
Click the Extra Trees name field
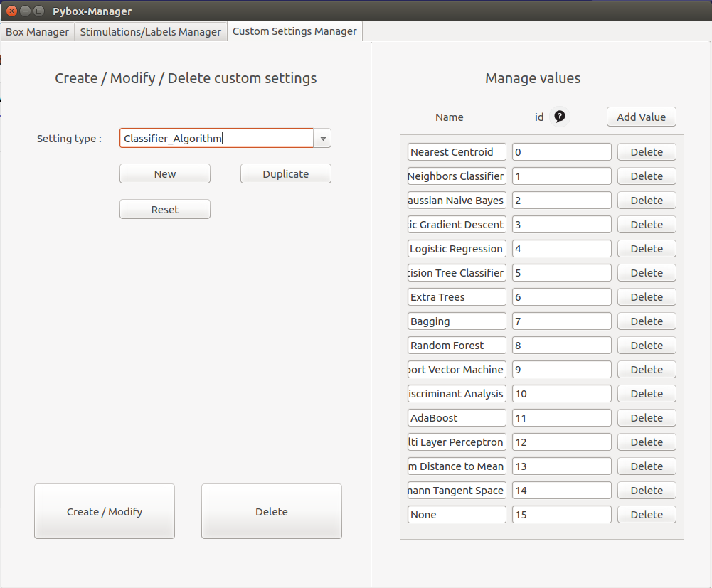tap(457, 297)
